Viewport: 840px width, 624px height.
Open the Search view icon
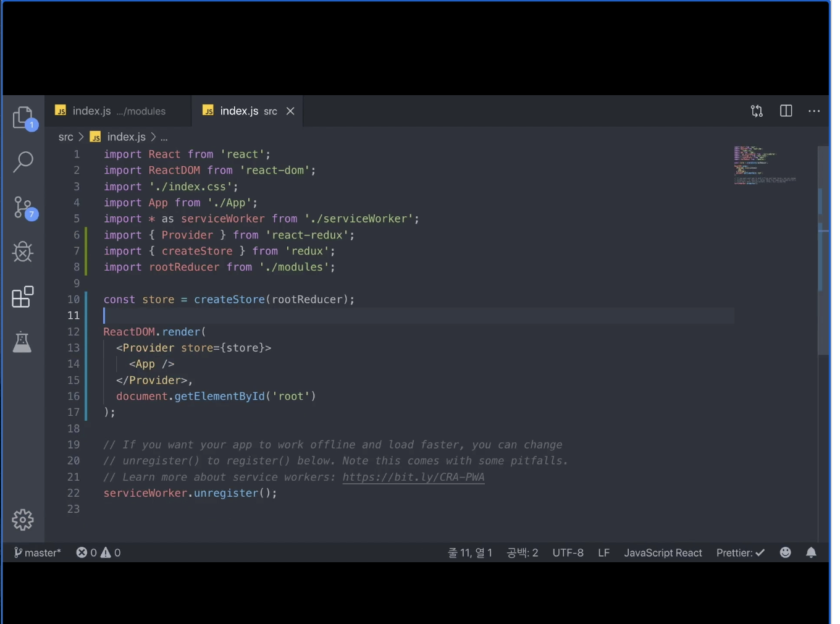[x=23, y=162]
